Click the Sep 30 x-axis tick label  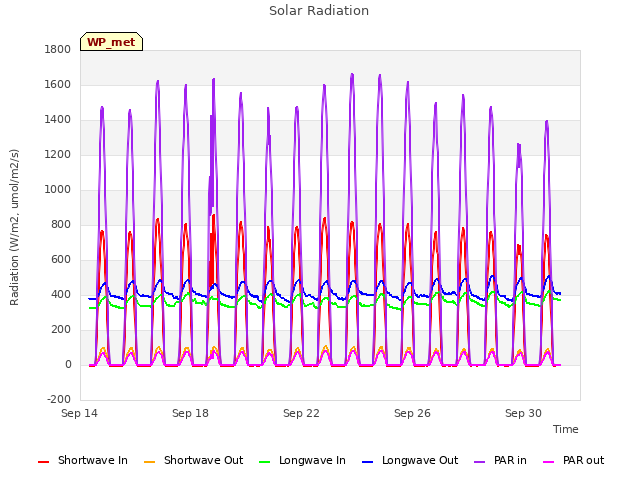[523, 413]
